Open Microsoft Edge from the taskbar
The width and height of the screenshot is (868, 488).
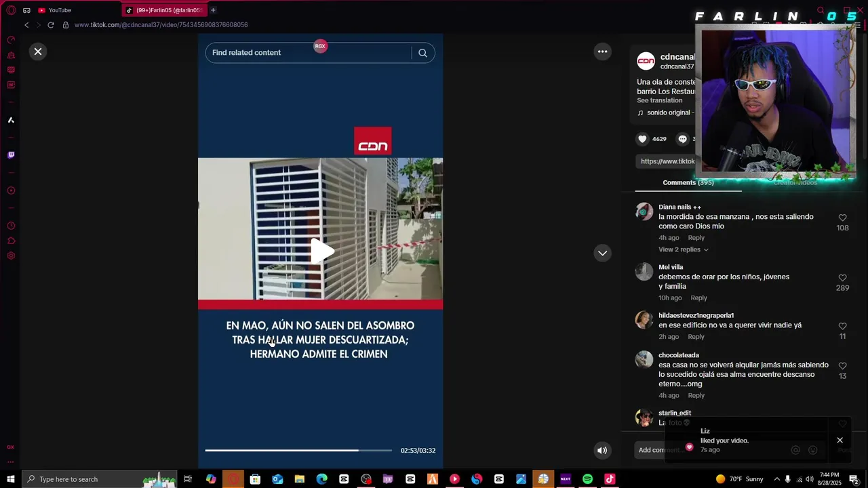coord(321,479)
